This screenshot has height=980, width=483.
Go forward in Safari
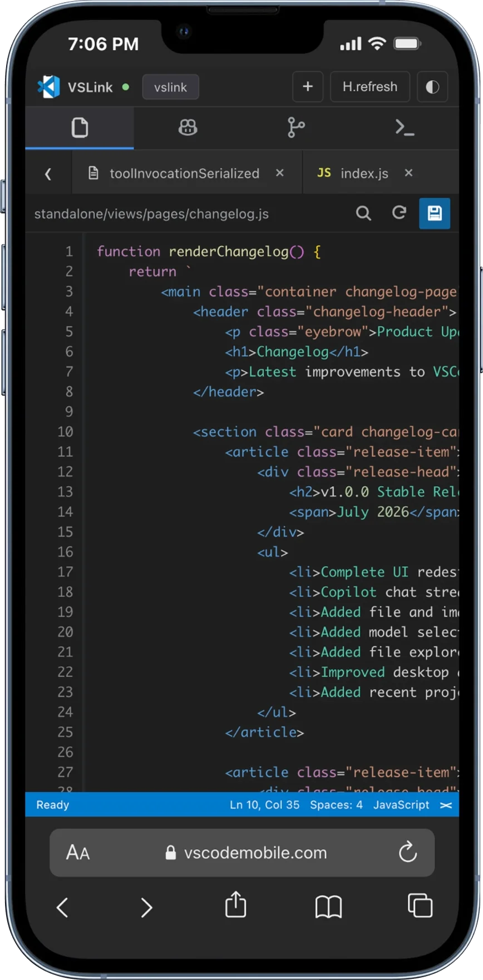pos(146,908)
